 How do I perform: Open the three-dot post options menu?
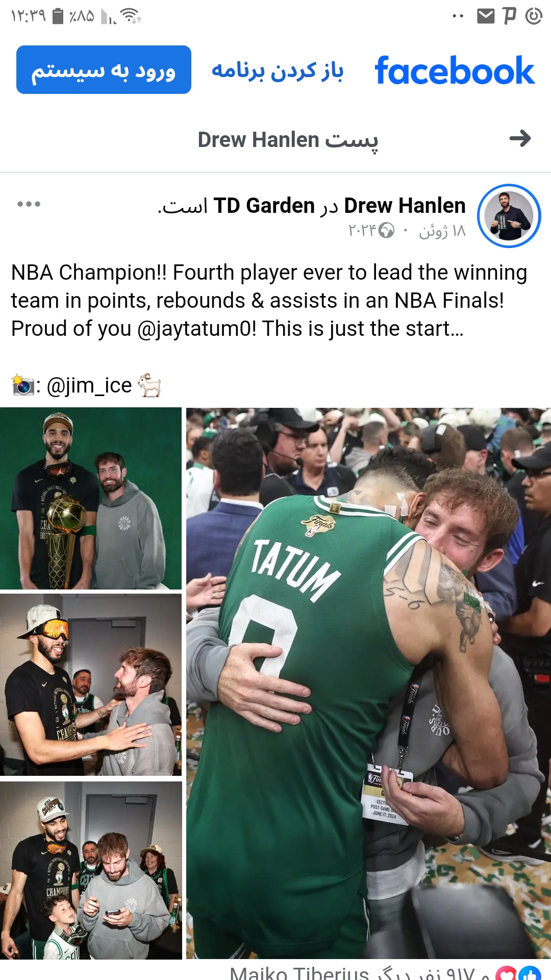coord(29,204)
